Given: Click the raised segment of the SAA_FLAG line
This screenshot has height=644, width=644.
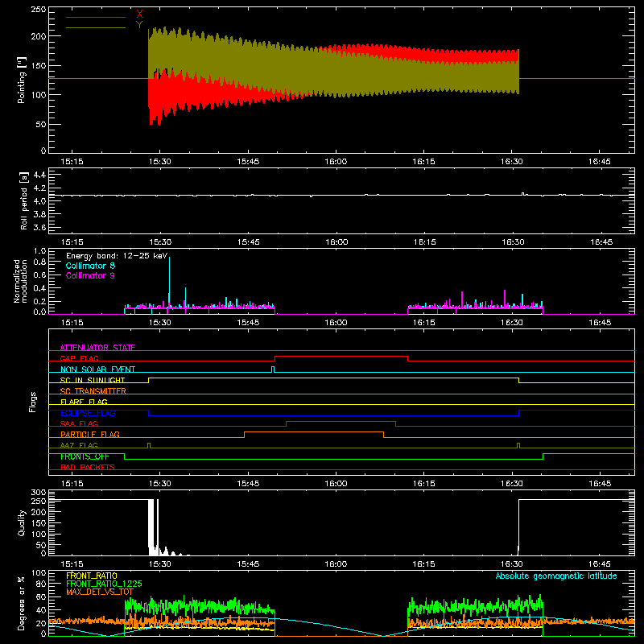Looking at the screenshot, I should [x=341, y=421].
